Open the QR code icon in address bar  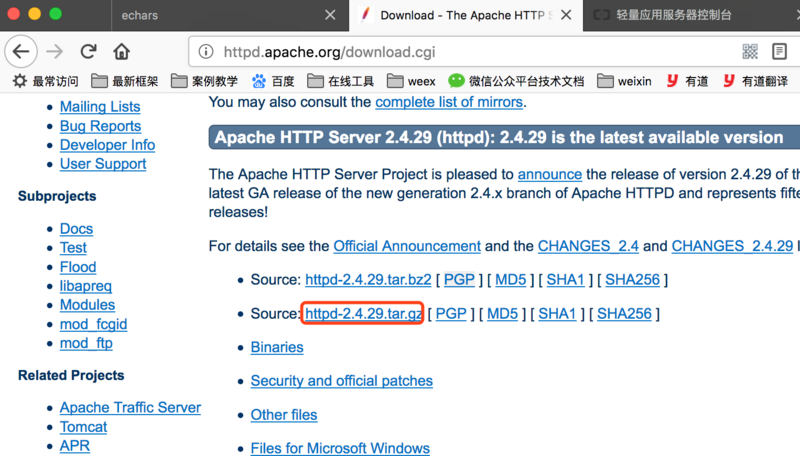[750, 52]
